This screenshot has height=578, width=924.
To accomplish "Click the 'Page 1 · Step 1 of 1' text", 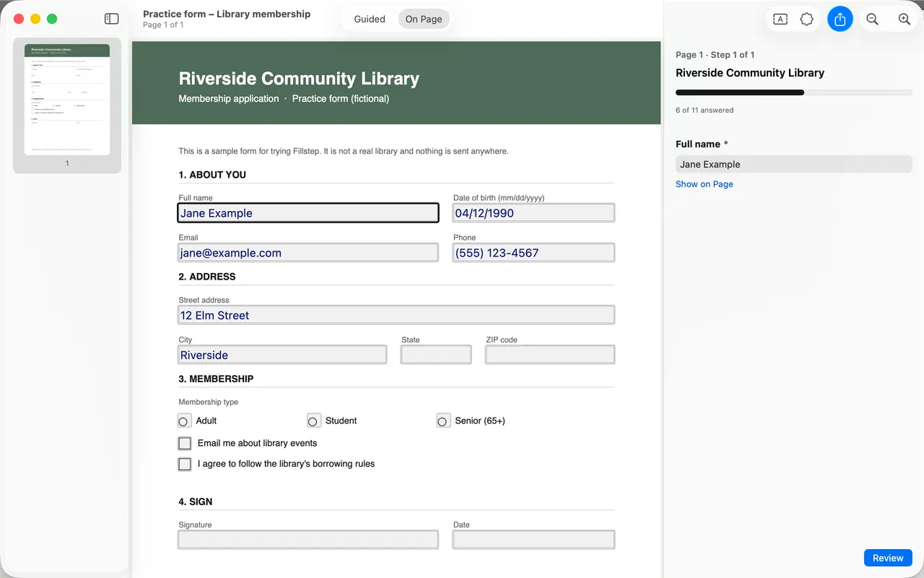I will coord(715,55).
